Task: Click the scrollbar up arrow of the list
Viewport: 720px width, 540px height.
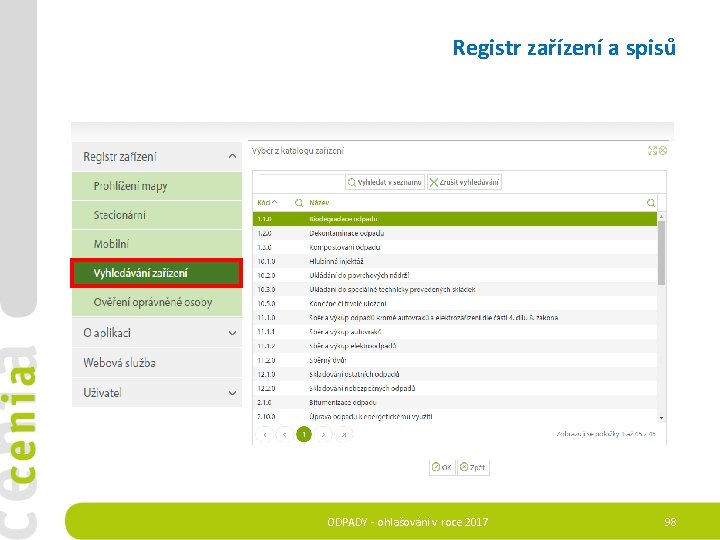Action: click(x=661, y=216)
